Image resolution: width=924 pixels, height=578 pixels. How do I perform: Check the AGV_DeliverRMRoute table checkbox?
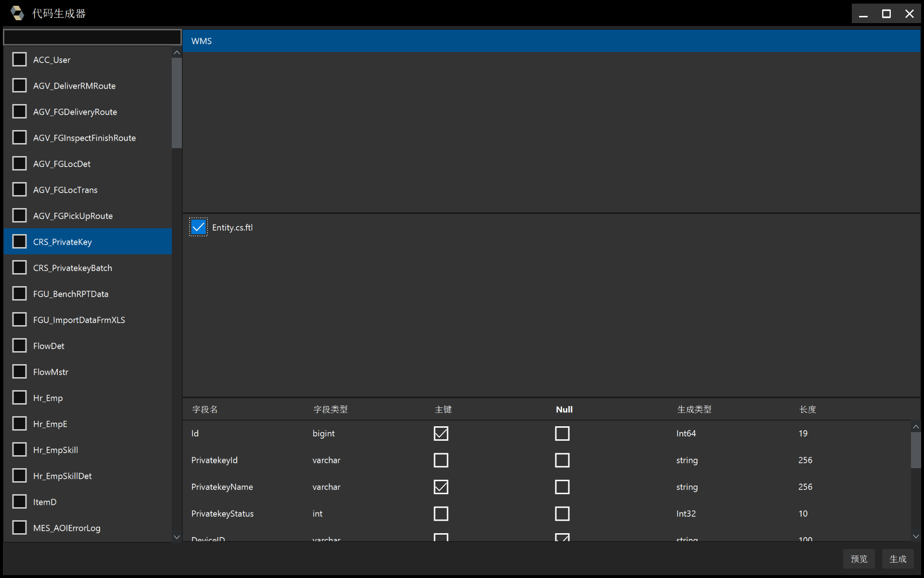pyautogui.click(x=20, y=85)
